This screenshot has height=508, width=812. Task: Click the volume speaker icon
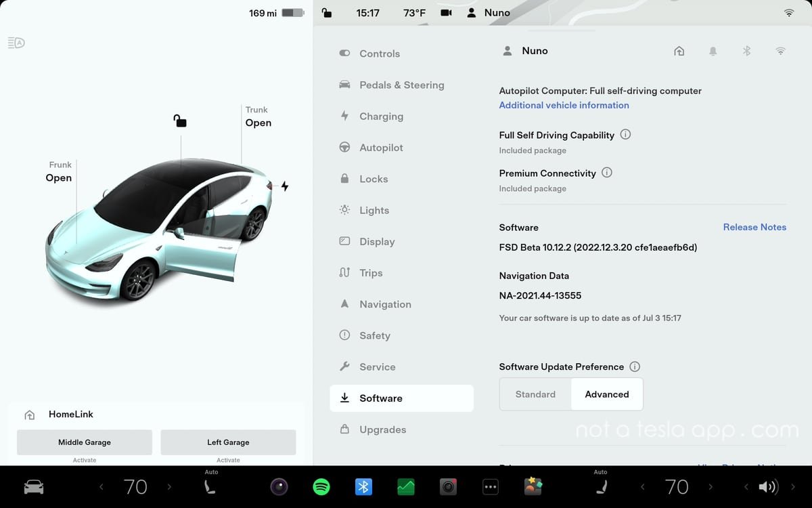pyautogui.click(x=767, y=487)
